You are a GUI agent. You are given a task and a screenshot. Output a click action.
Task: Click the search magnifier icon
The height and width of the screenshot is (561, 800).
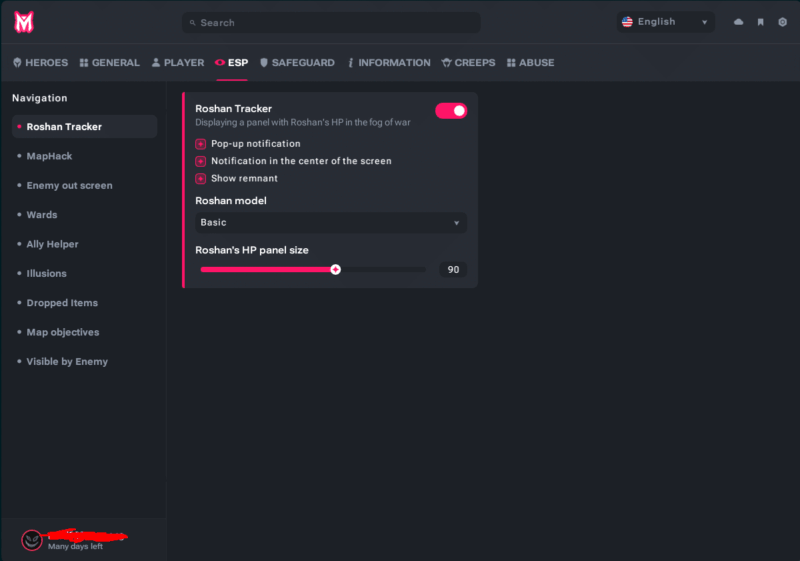click(x=192, y=23)
